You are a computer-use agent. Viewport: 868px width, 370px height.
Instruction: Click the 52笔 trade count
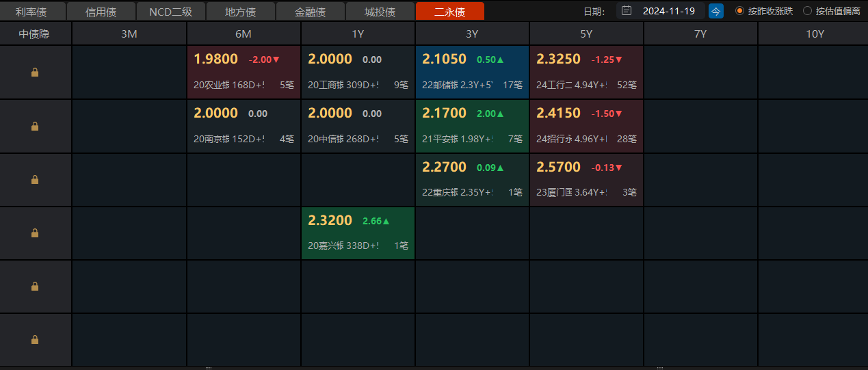click(x=627, y=85)
